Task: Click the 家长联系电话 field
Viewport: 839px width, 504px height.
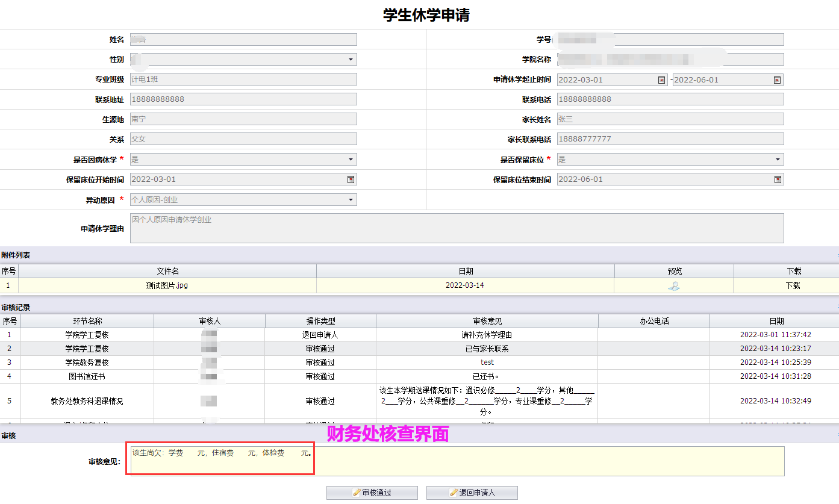Action: pos(670,139)
